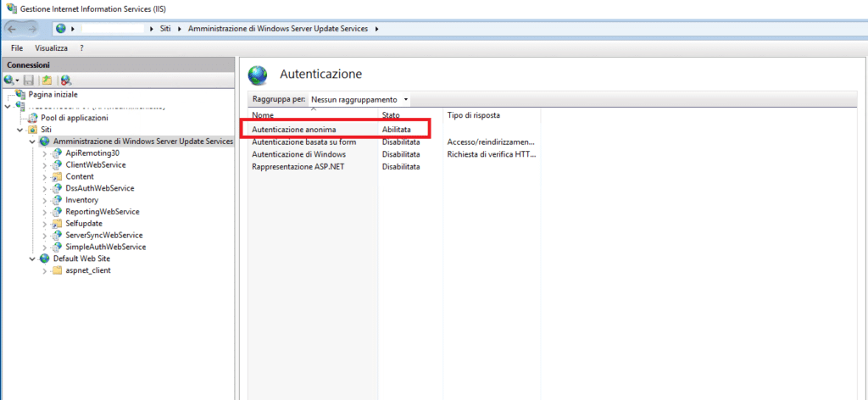Viewport: 868px width, 400px height.
Task: Collapse the server node in the tree
Action: (8, 106)
